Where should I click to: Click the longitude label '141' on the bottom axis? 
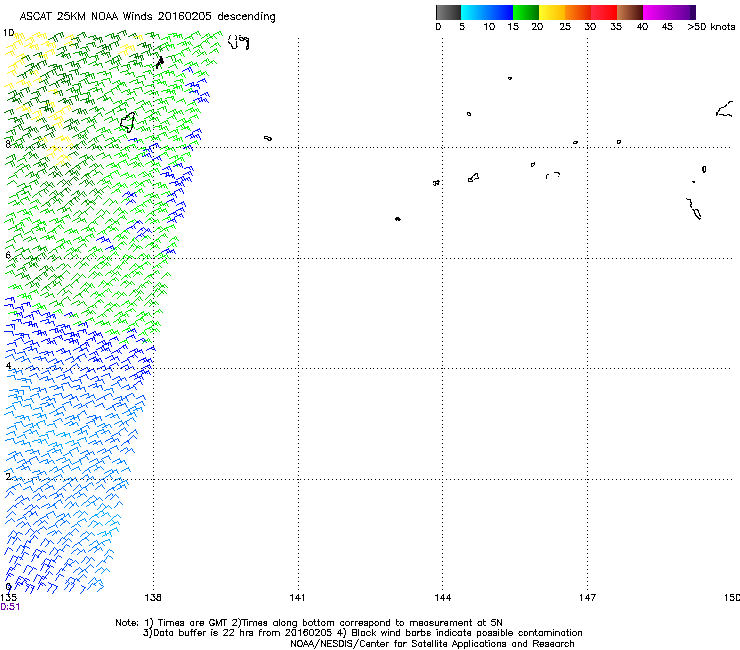click(x=297, y=598)
